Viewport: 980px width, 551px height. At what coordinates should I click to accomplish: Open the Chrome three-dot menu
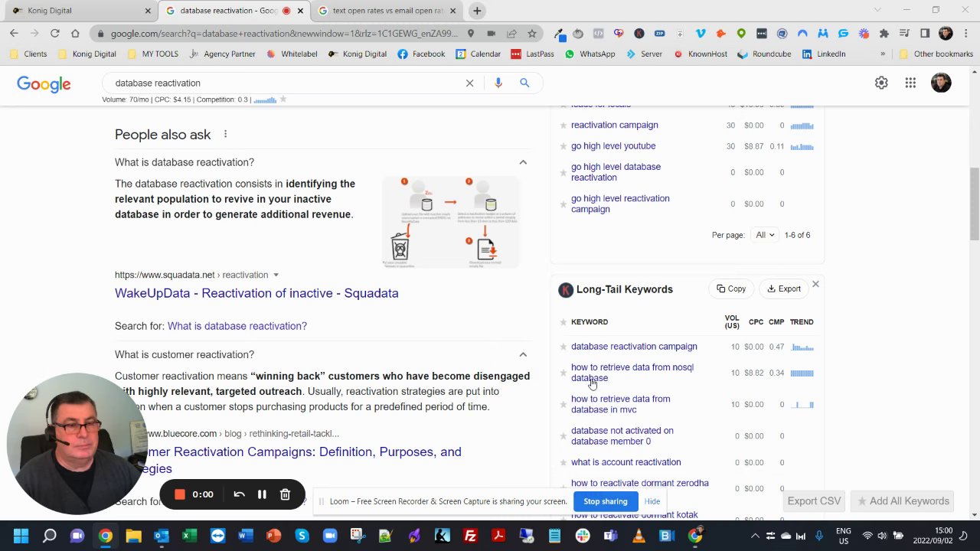[966, 33]
